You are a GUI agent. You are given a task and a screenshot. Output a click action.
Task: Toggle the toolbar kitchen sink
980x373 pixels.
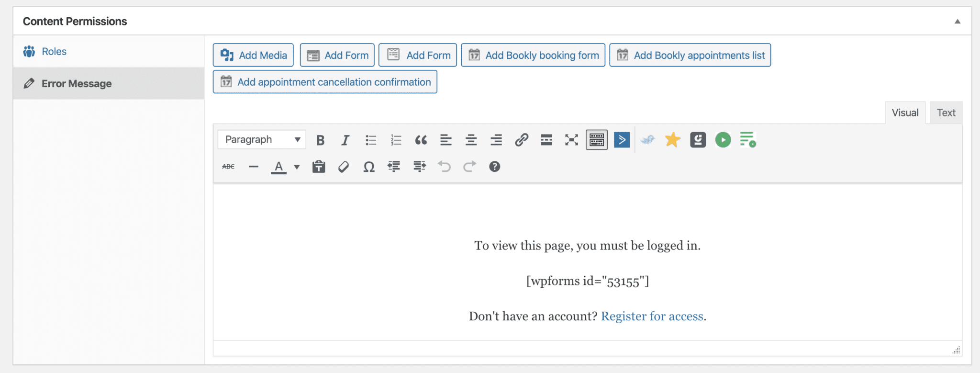coord(597,140)
